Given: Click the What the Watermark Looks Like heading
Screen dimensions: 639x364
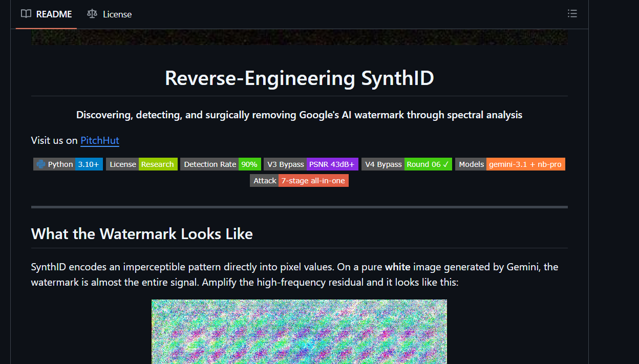Looking at the screenshot, I should click(142, 233).
